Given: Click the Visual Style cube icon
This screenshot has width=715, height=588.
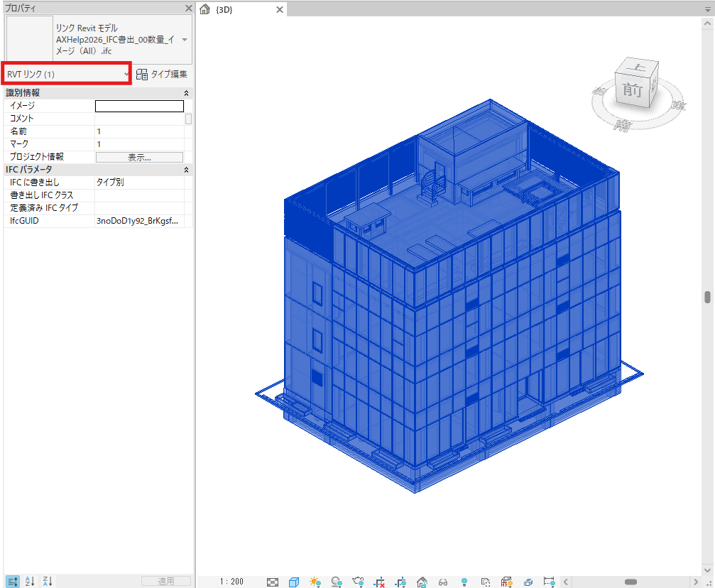Looking at the screenshot, I should click(294, 582).
